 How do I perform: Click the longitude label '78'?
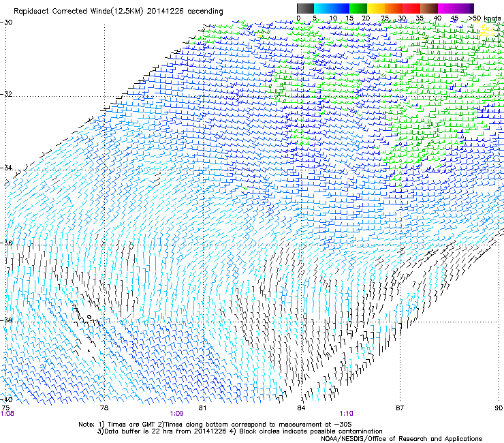[104, 408]
